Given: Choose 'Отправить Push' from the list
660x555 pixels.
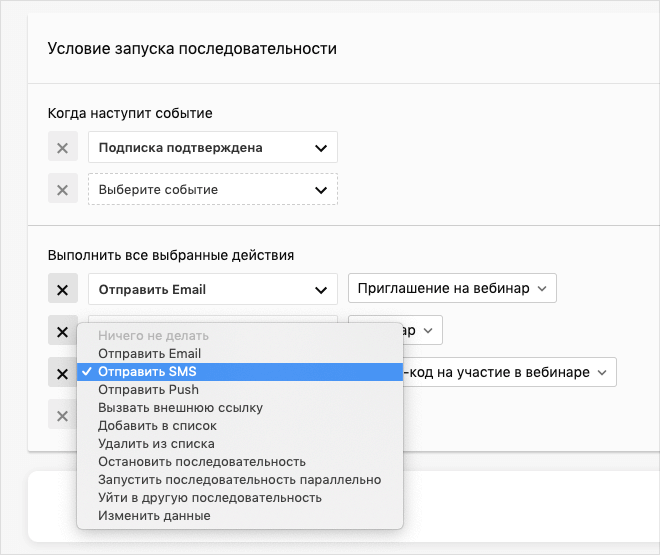Looking at the screenshot, I should [240, 390].
